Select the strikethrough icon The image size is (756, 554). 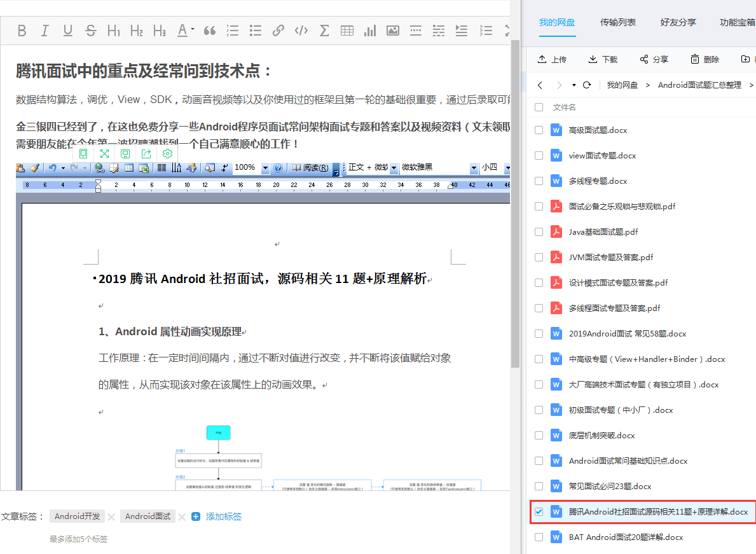tap(90, 30)
